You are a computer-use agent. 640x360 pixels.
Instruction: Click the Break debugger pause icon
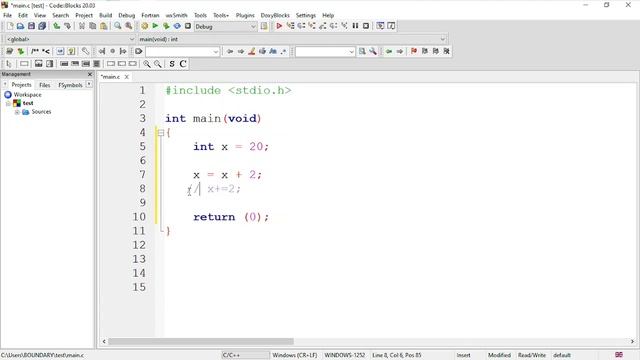point(355,26)
